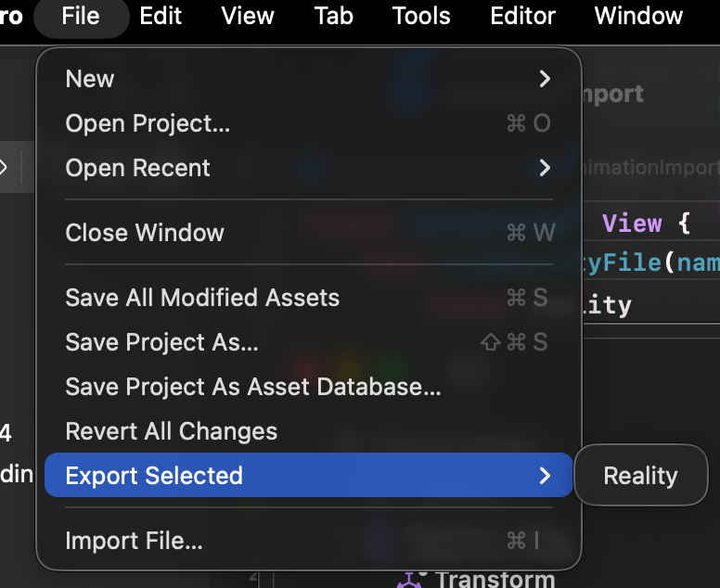Open the New submenu

[x=309, y=79]
